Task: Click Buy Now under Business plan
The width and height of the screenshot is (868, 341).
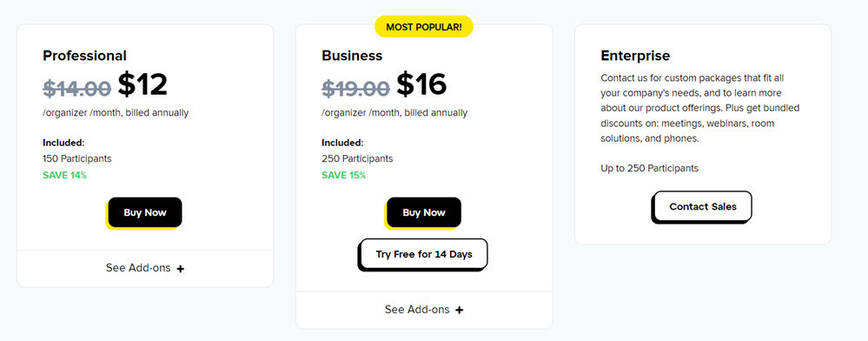Action: 424,212
